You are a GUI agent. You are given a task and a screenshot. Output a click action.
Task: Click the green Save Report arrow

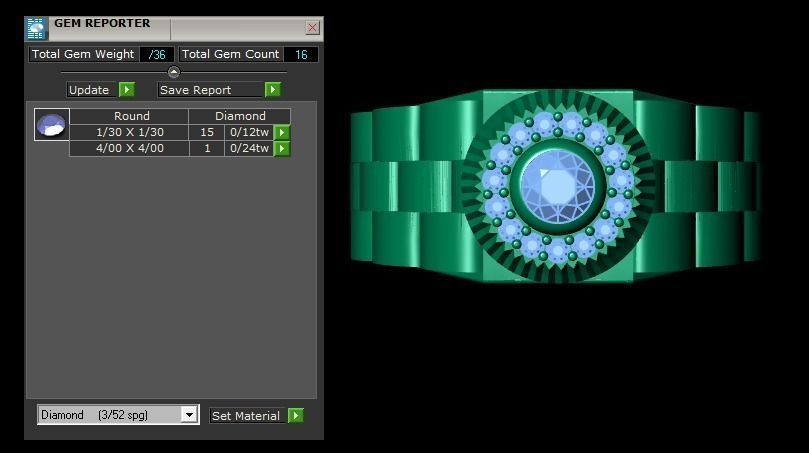tap(273, 90)
